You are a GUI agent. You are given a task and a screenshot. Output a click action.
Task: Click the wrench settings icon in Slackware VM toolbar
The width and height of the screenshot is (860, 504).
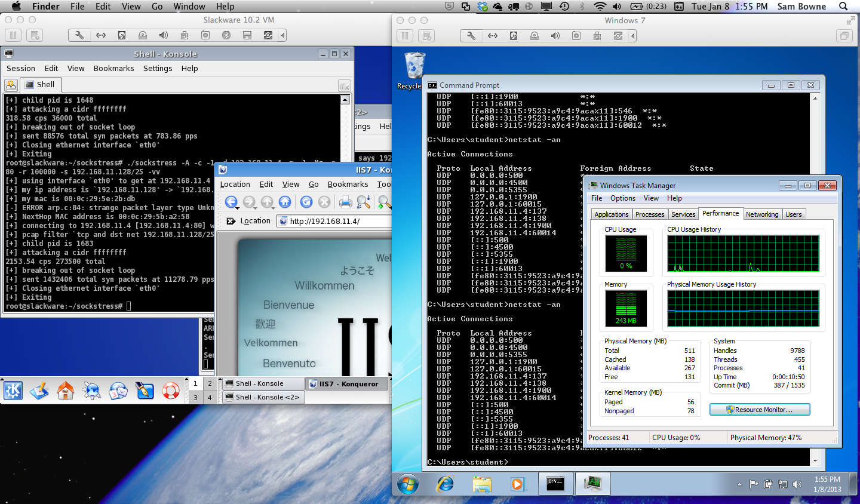coord(79,35)
